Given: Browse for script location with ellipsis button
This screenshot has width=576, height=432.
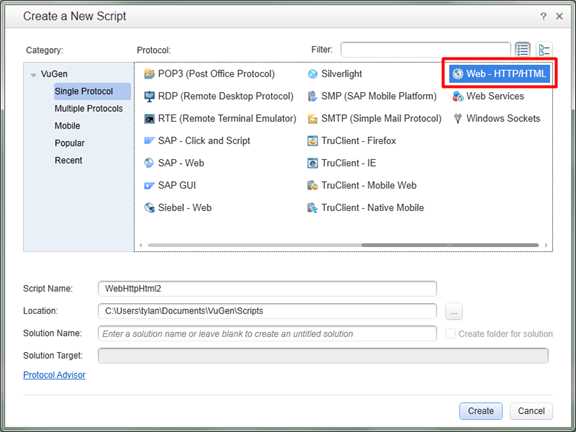Looking at the screenshot, I should point(454,312).
